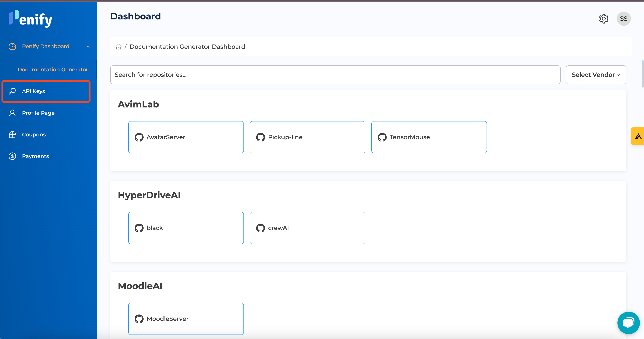Click the Payments dollar icon
Viewport: 644px width, 339px height.
tap(12, 156)
